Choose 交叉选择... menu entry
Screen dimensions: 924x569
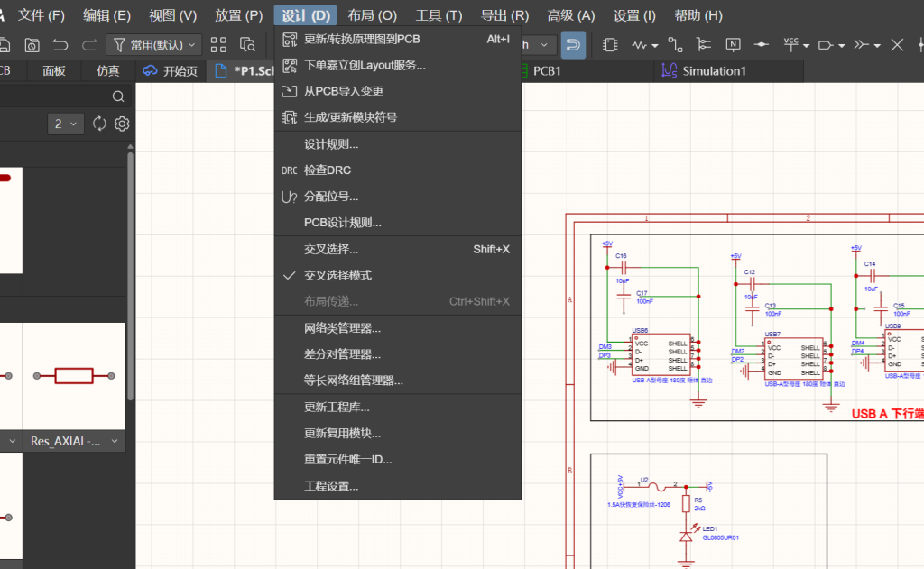coord(398,249)
